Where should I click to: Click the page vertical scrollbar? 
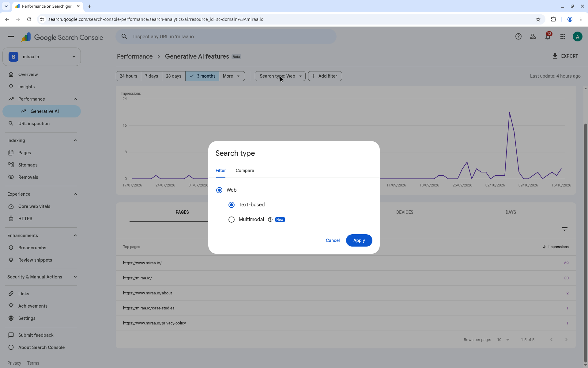(x=586, y=242)
